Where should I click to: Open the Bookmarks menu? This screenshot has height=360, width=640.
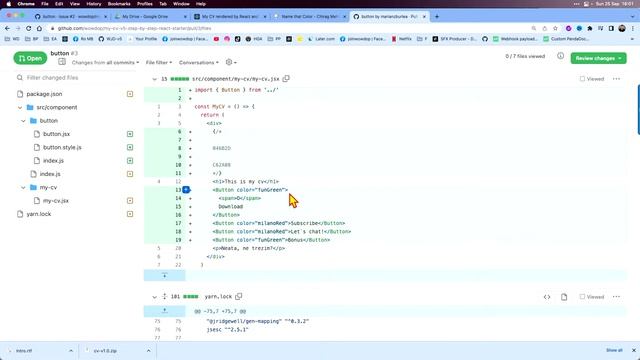coord(119,4)
